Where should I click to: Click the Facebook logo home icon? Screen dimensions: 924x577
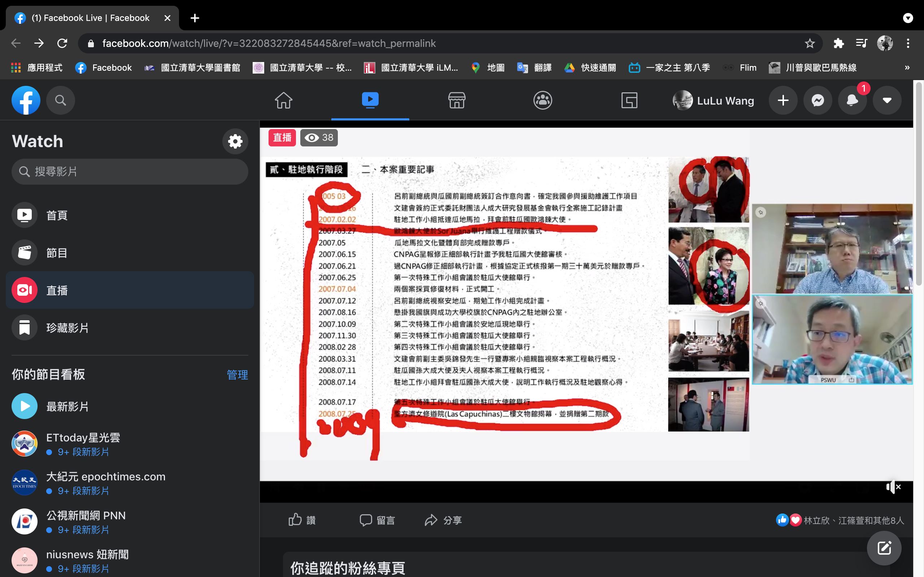[26, 100]
